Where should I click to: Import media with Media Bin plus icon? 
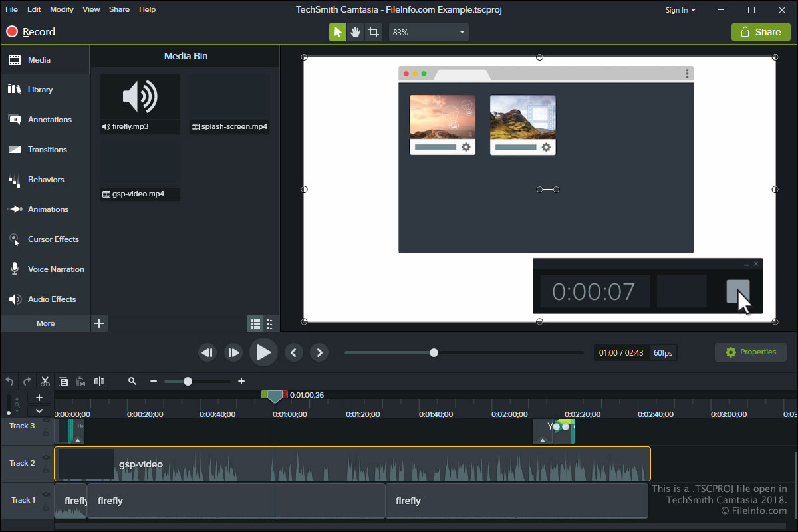99,323
